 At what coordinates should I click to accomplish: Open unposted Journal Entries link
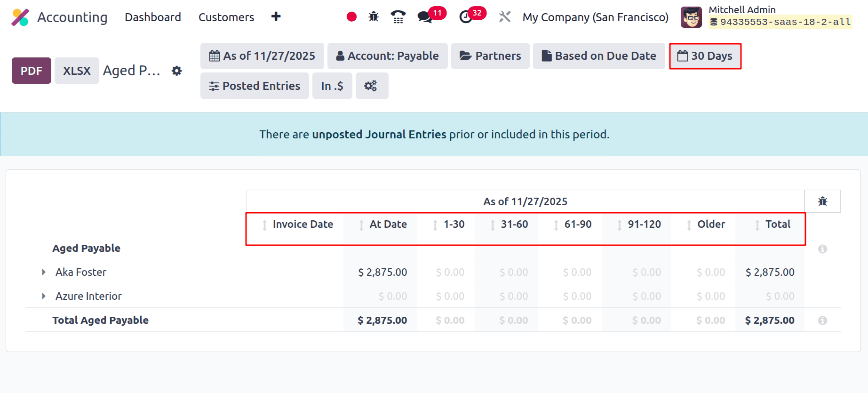(x=379, y=135)
